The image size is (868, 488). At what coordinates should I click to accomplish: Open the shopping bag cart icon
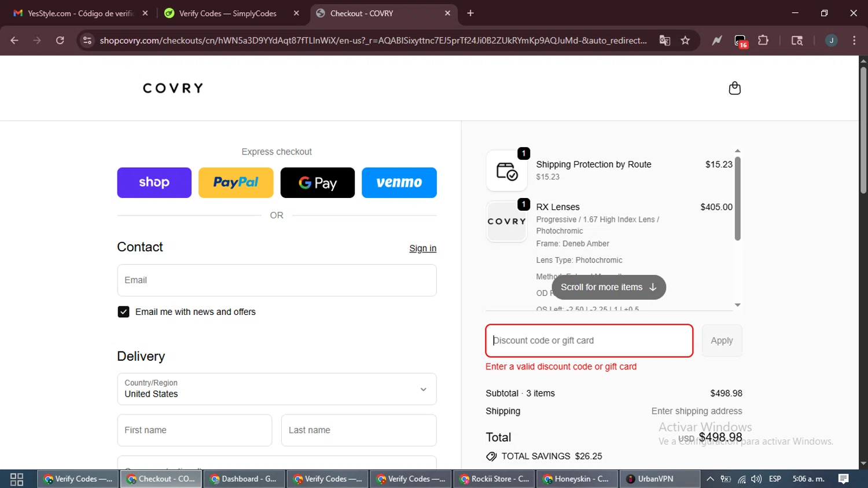pos(734,88)
